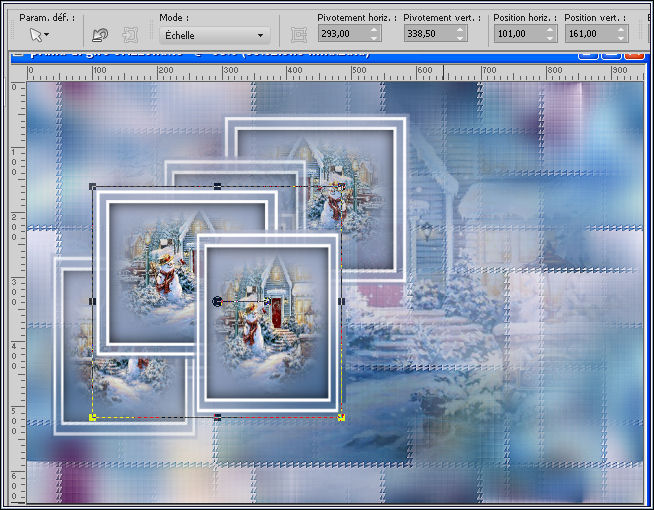Increase the Position horiz. value

[550, 30]
